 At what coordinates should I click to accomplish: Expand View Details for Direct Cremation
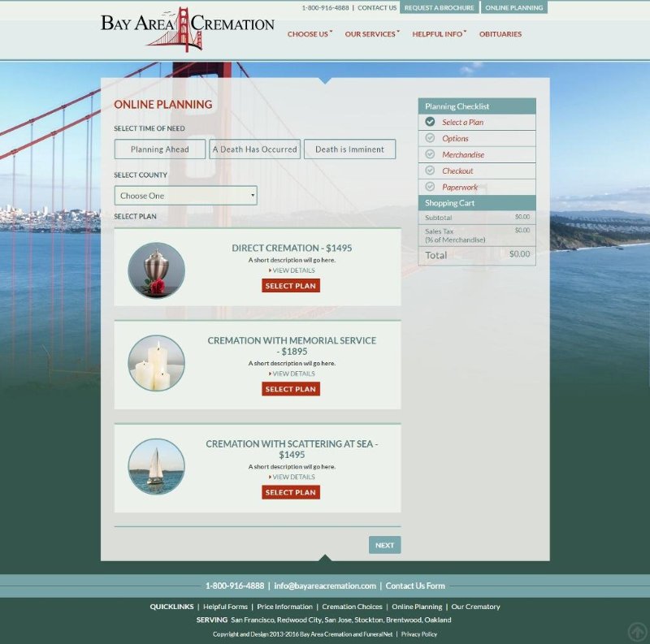(x=292, y=270)
